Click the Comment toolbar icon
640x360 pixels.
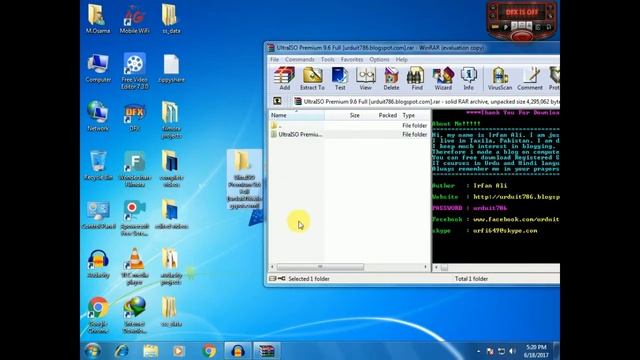(x=530, y=79)
